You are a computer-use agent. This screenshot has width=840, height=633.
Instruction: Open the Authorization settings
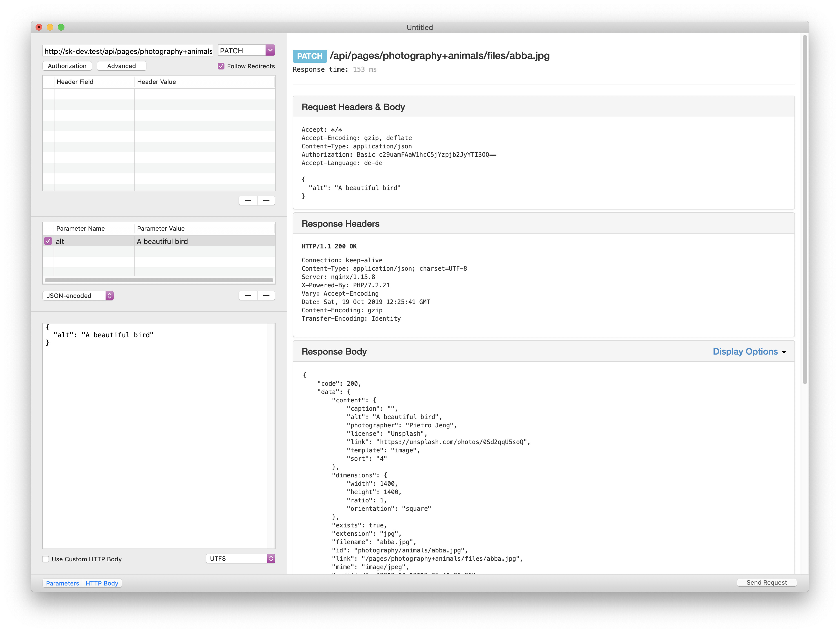click(x=67, y=66)
